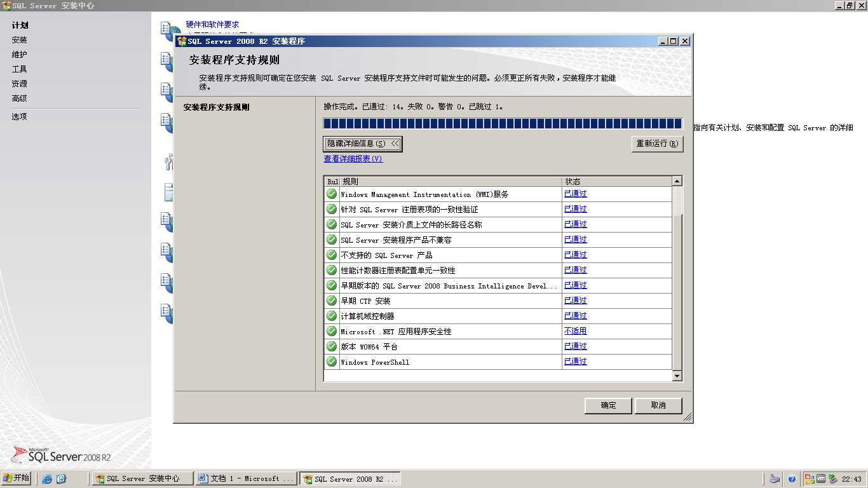
Task: Select 工具 in 安装中心 sidebar
Action: [20, 69]
